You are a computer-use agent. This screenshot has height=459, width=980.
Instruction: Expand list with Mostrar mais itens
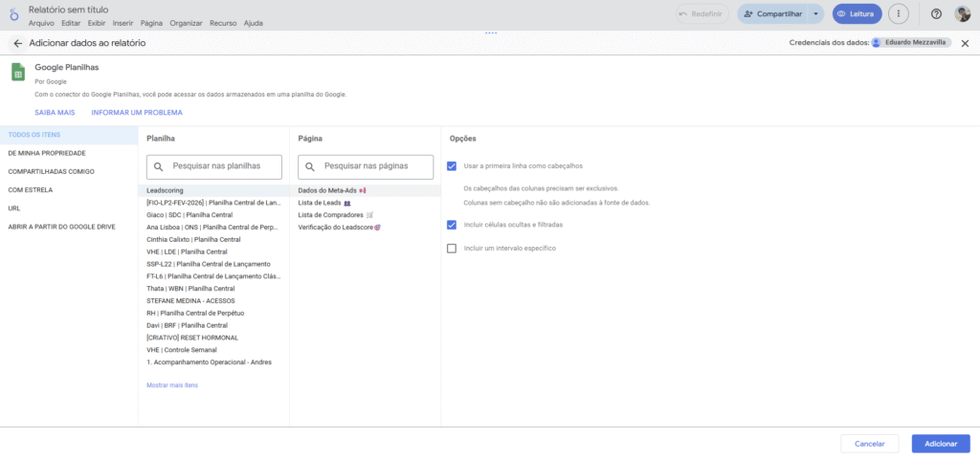point(172,384)
